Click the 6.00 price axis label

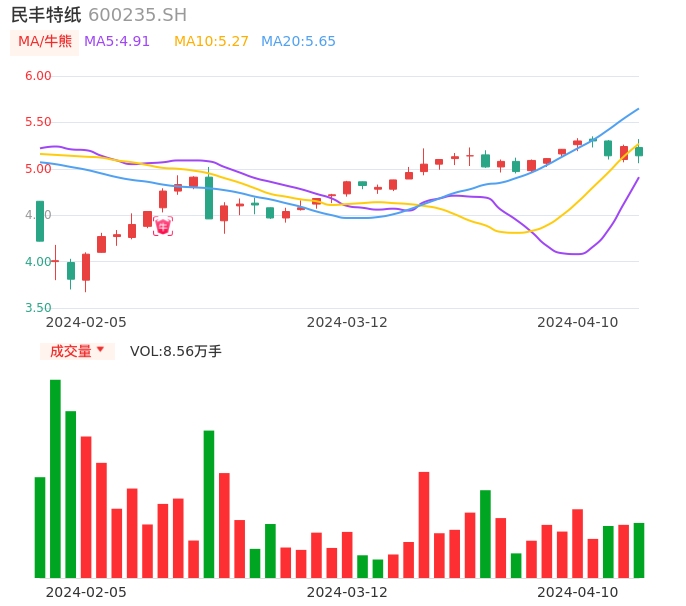click(38, 76)
